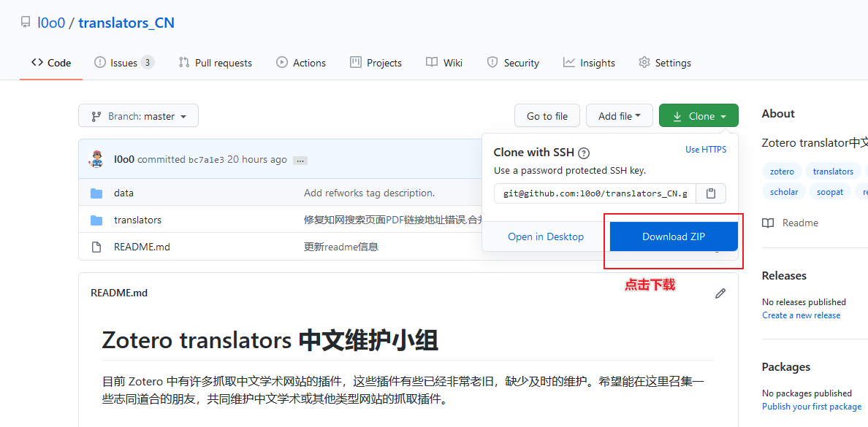868x427 pixels.
Task: Copy the clone URL with the clipboard icon
Action: tap(711, 193)
